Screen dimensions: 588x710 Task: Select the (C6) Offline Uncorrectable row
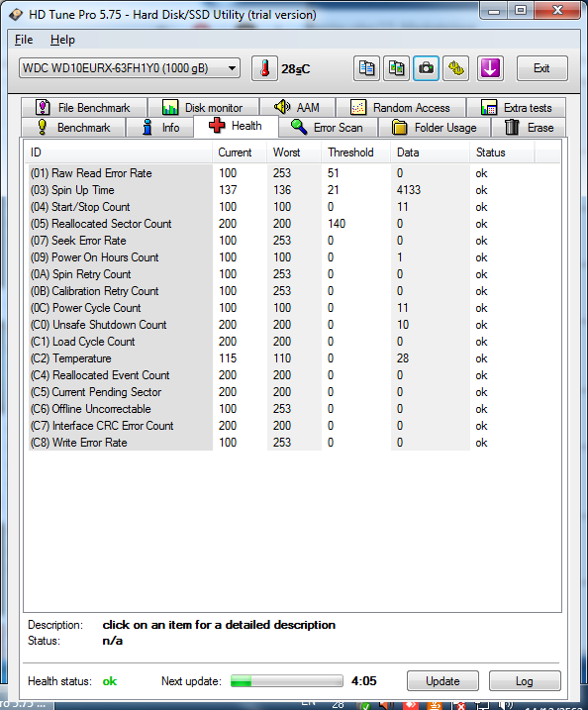click(294, 409)
